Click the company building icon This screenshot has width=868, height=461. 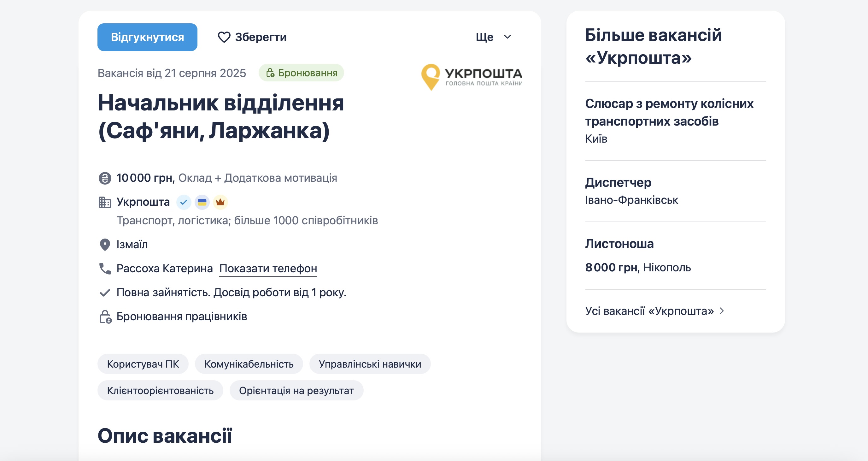click(x=105, y=202)
